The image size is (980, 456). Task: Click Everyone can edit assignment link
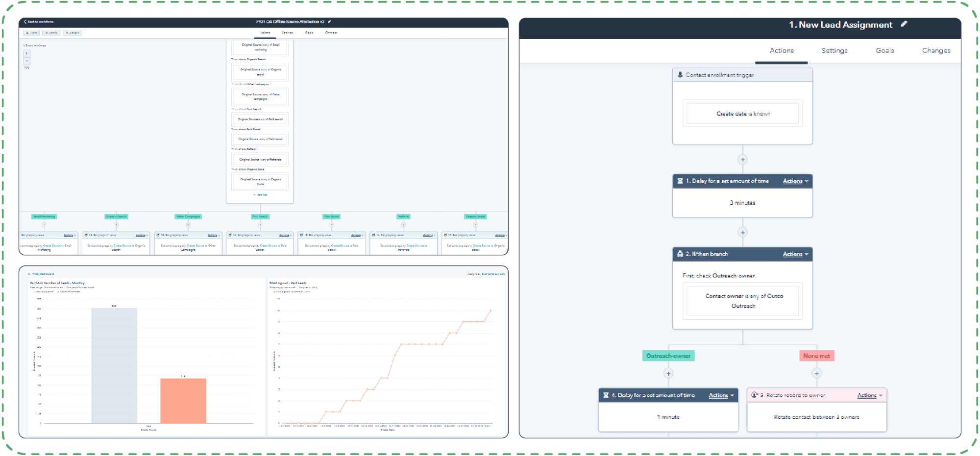(493, 274)
